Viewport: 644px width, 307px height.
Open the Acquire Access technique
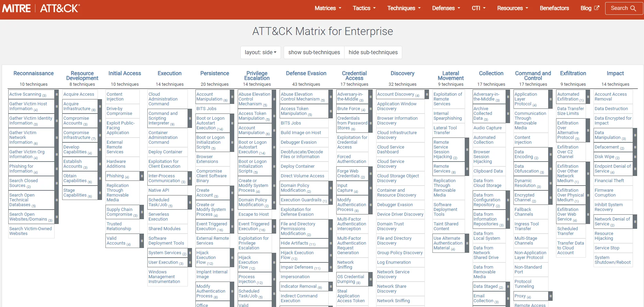(x=79, y=94)
